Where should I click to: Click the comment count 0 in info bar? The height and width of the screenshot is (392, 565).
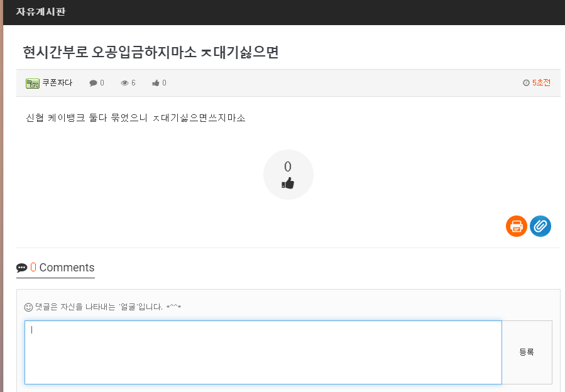click(102, 83)
